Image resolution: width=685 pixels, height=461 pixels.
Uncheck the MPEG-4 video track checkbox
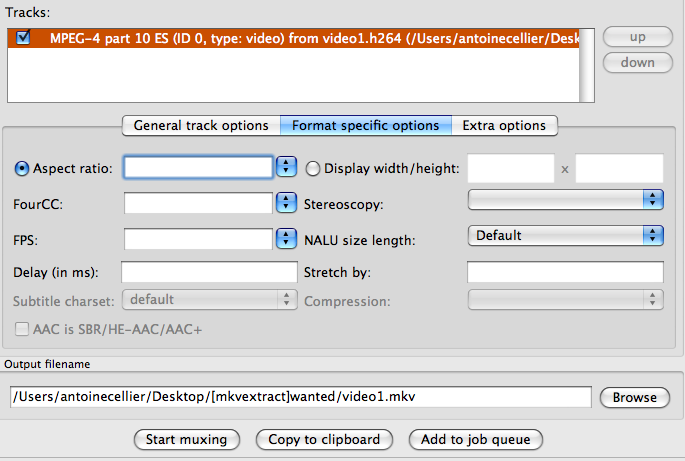pyautogui.click(x=23, y=38)
